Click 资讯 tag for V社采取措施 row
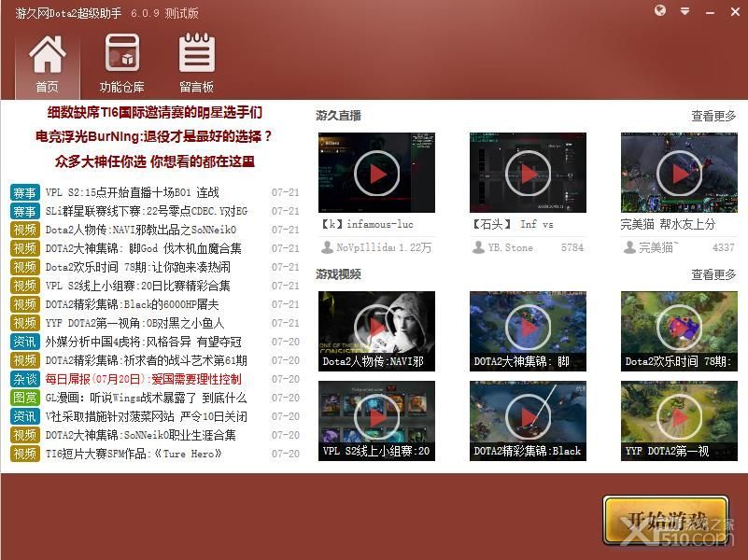Screen dimensions: 748x560 25,416
